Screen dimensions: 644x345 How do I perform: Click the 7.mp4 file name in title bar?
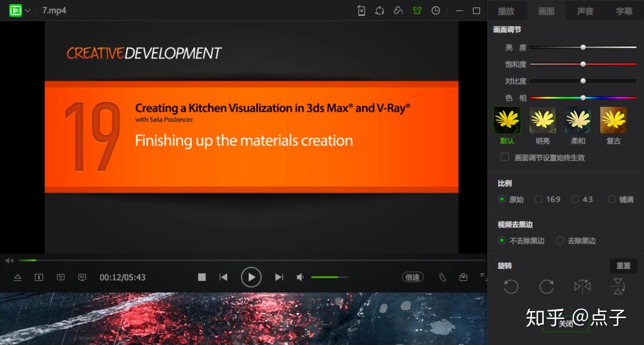click(x=54, y=10)
